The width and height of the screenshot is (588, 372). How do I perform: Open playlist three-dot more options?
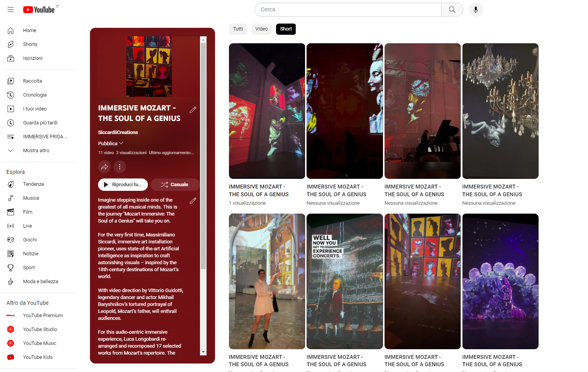[x=120, y=167]
